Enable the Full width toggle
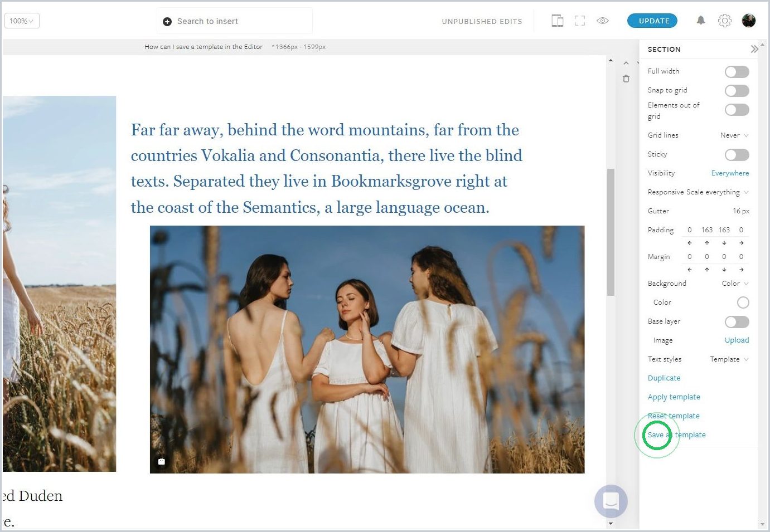The width and height of the screenshot is (770, 532). point(737,72)
